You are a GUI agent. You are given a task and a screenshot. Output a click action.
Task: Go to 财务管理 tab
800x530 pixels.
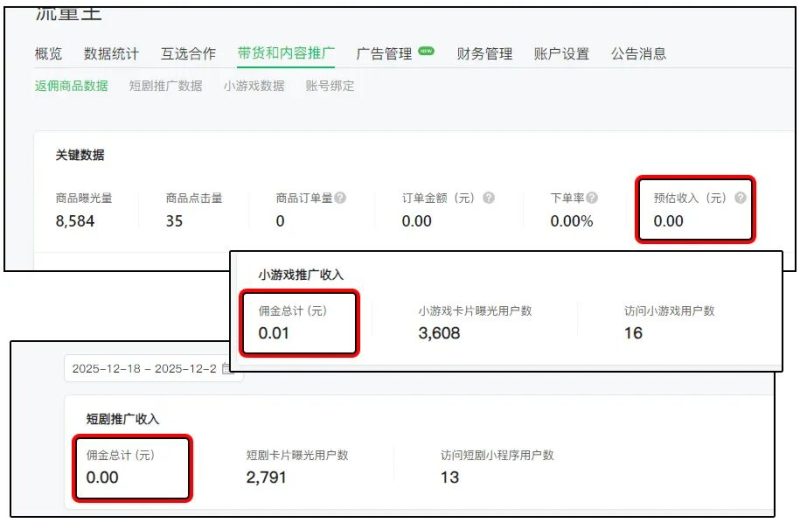pos(485,54)
